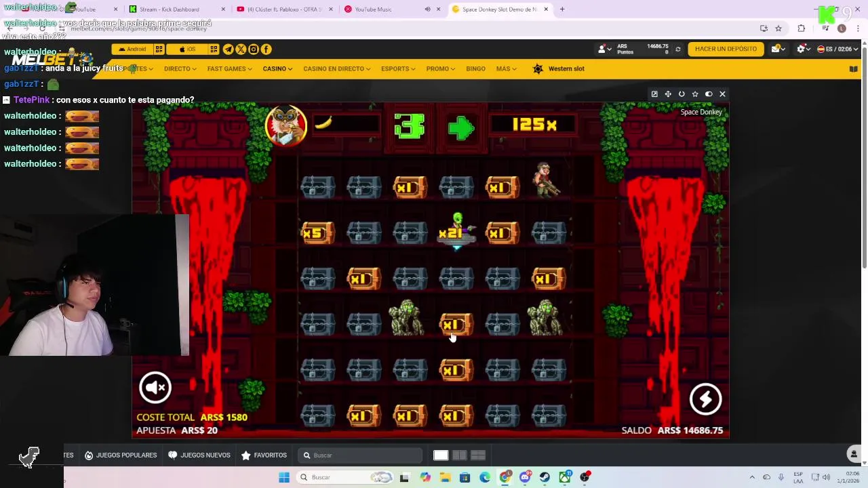Open the BINGO section
This screenshot has height=488, width=868.
pyautogui.click(x=475, y=68)
